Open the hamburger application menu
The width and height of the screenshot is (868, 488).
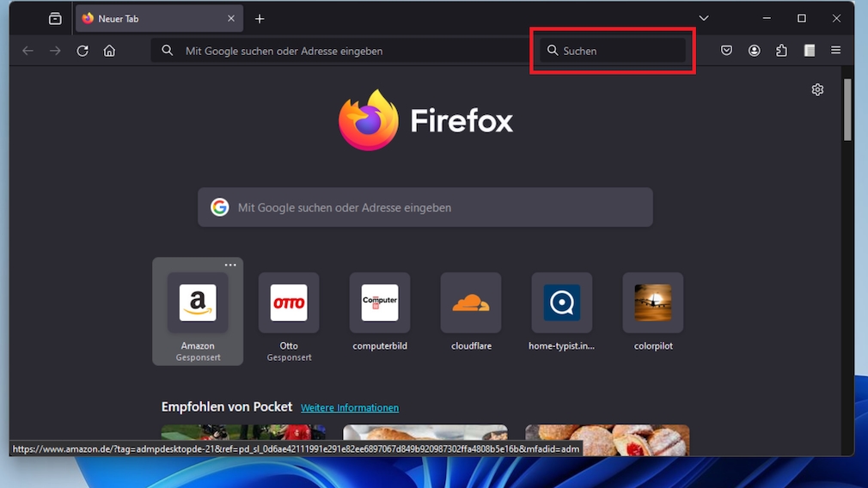coord(836,51)
